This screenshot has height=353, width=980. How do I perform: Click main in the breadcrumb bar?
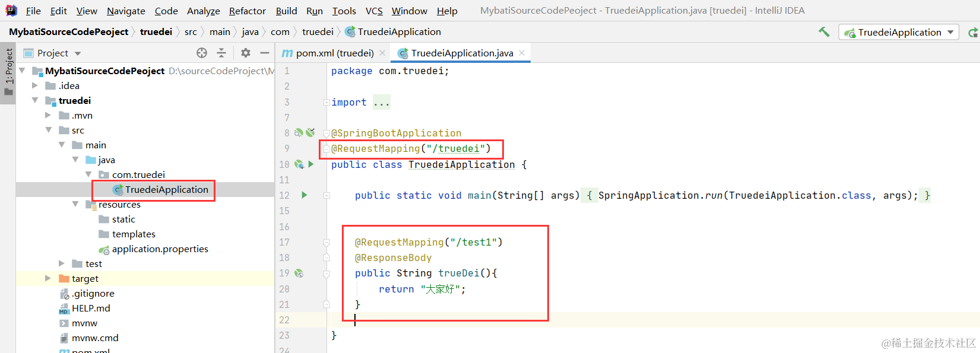point(220,31)
